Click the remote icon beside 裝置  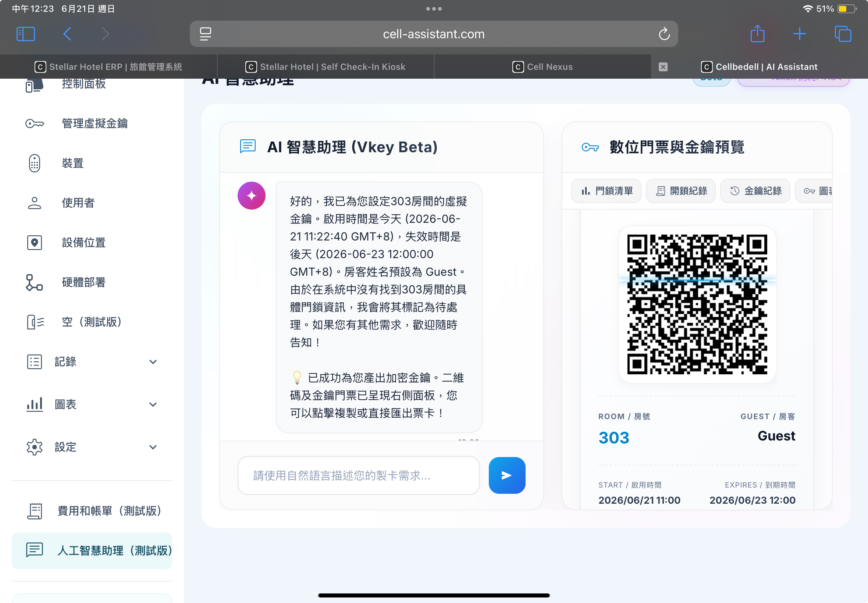coord(34,163)
